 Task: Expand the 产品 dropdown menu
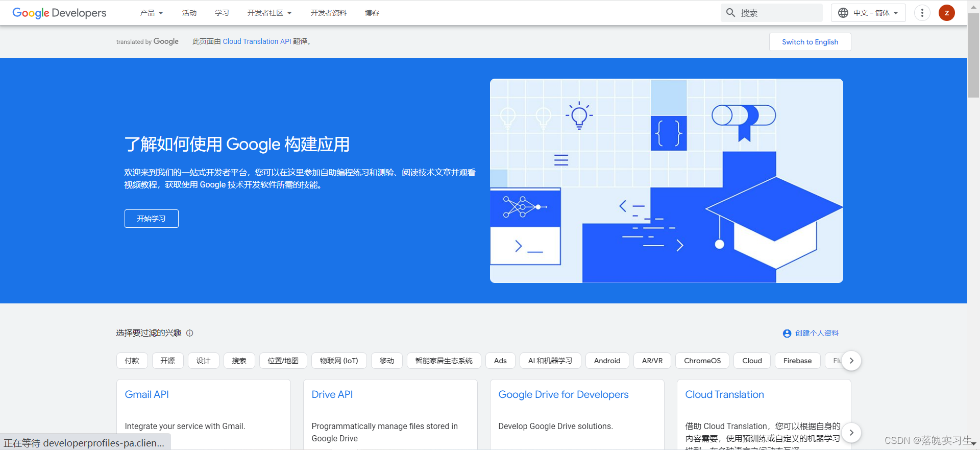(152, 13)
